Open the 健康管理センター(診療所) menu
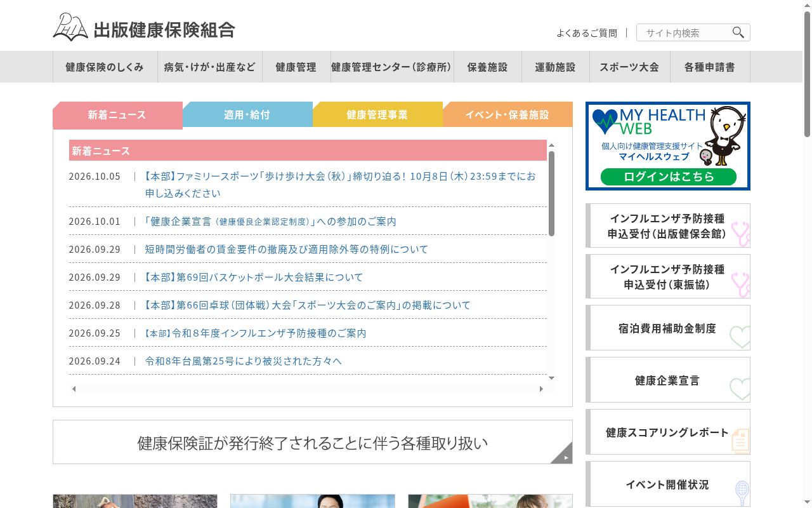812x508 pixels. pos(391,67)
